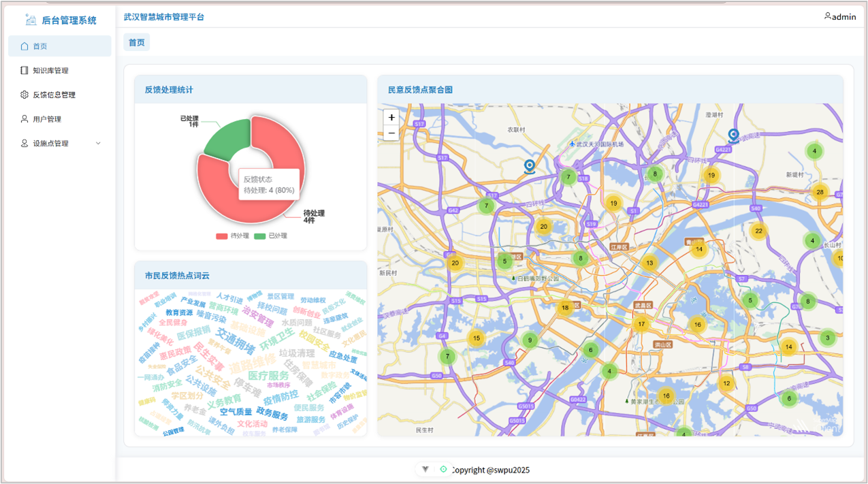Zoom out the map with minus button

[391, 133]
